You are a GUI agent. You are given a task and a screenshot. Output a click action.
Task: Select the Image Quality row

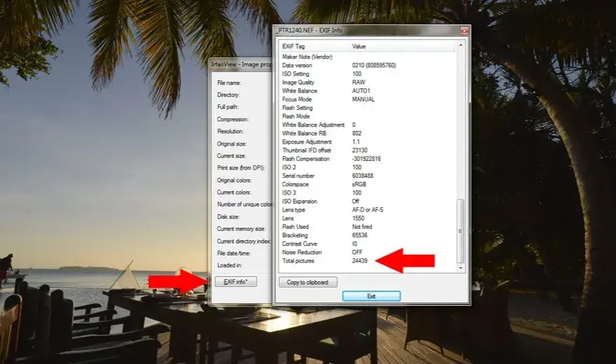(x=368, y=83)
